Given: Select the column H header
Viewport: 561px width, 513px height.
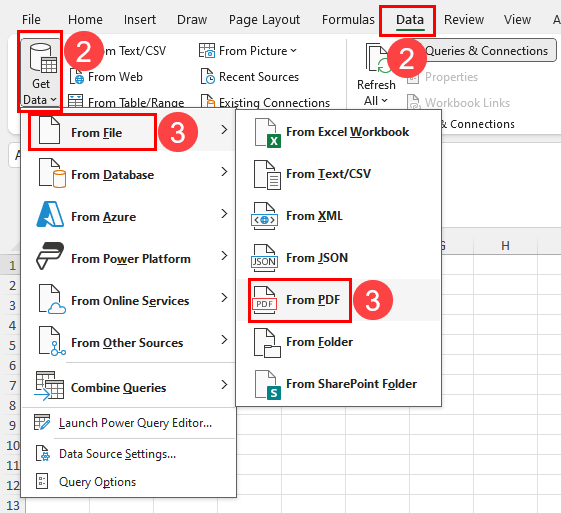Looking at the screenshot, I should pos(505,246).
